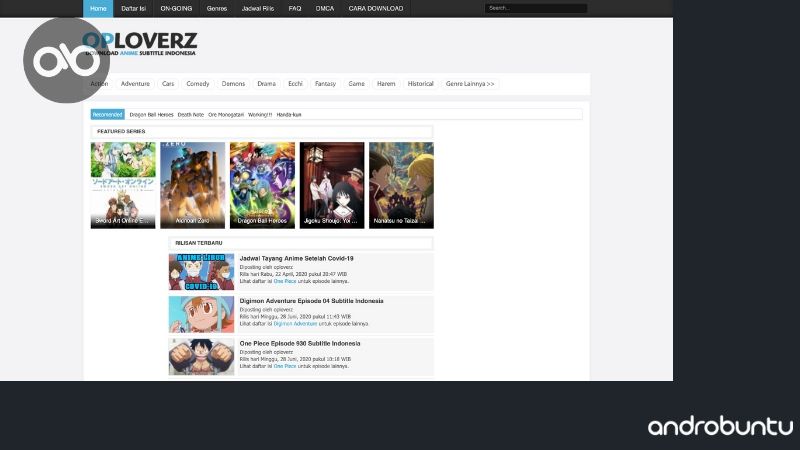Select the Cars genre button

click(x=168, y=84)
